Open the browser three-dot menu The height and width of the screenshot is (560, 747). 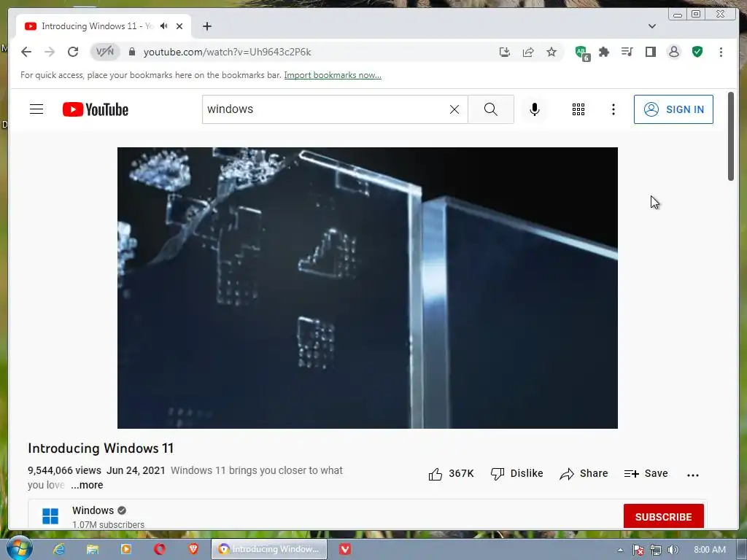click(x=721, y=52)
